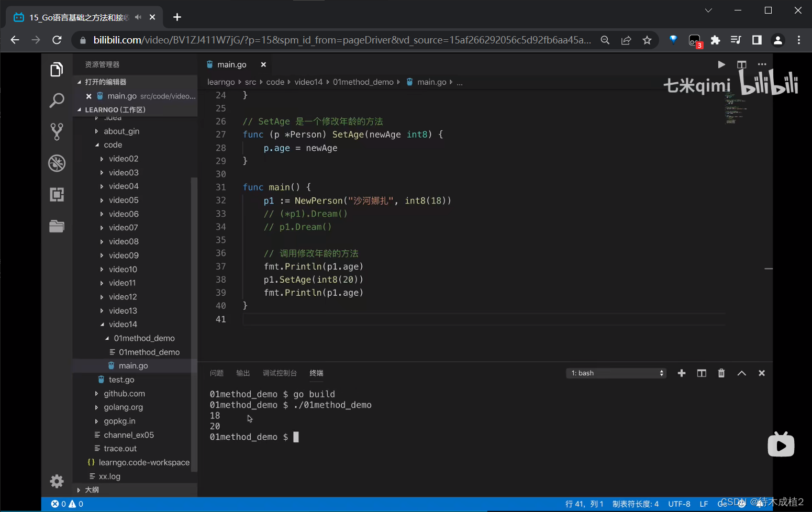
Task: Split the editor with the split icon
Action: tap(741, 64)
